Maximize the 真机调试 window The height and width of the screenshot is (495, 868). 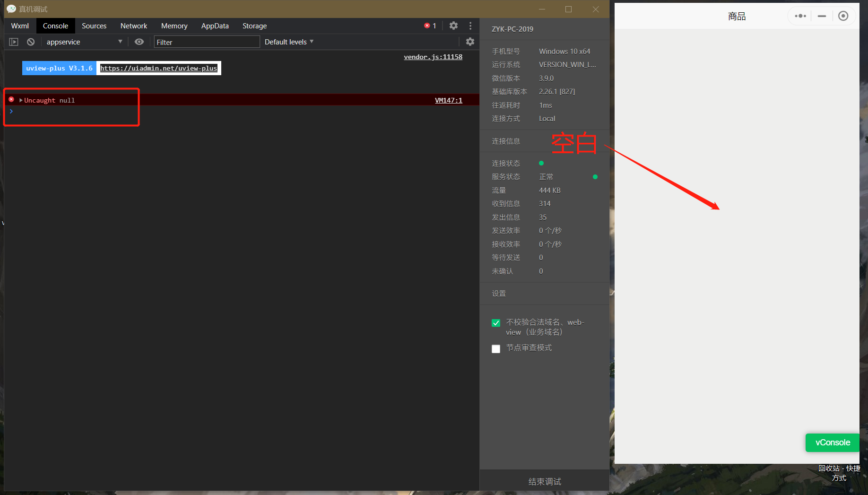(x=568, y=9)
